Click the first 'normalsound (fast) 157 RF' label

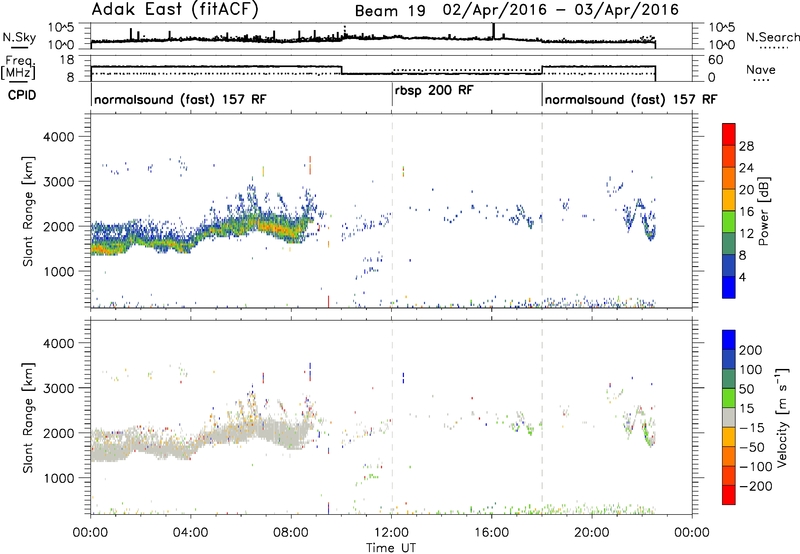(180, 99)
